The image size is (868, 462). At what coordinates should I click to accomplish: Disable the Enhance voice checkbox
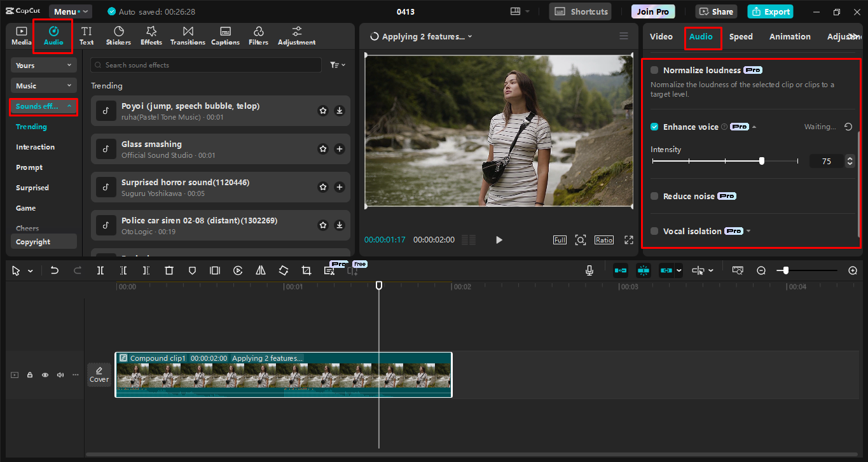(x=654, y=127)
